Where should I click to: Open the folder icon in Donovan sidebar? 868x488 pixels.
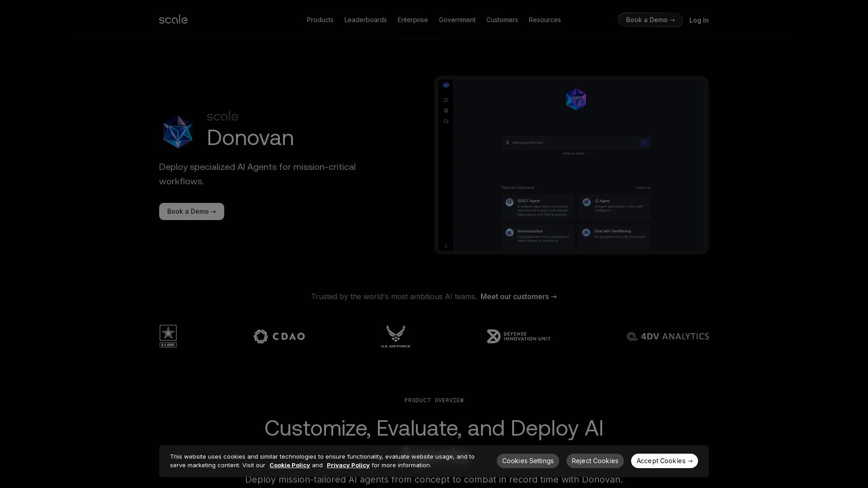[446, 121]
